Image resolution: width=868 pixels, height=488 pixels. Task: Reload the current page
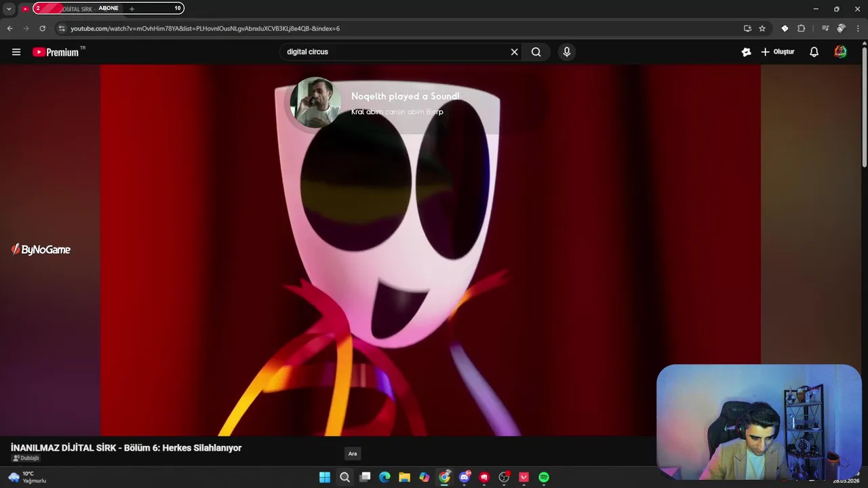click(42, 28)
